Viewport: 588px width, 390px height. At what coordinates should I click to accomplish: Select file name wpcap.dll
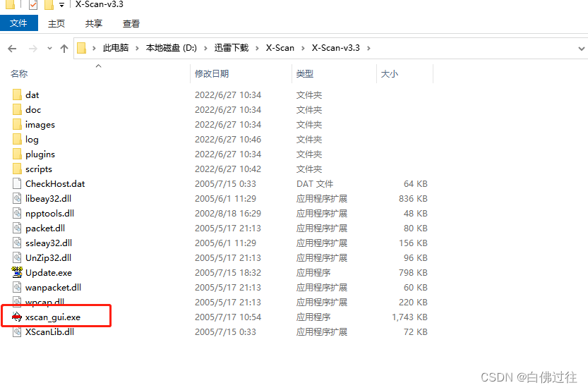pyautogui.click(x=44, y=302)
